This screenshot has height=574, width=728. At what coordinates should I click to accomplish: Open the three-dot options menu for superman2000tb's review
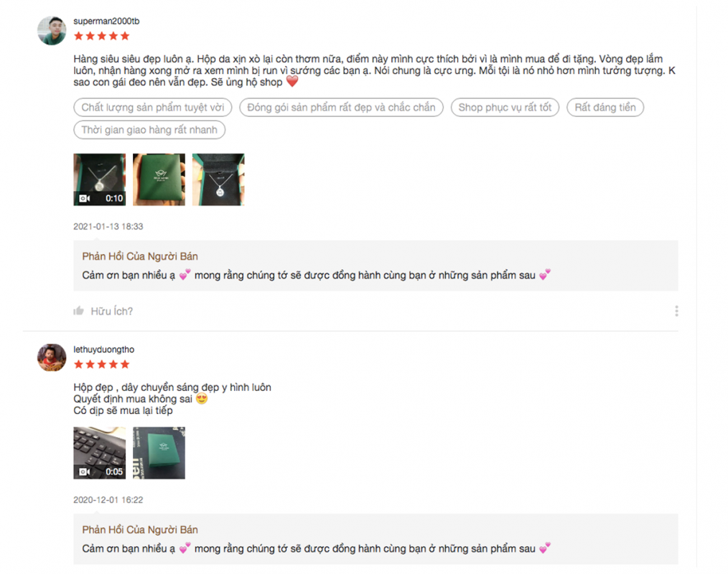[676, 311]
